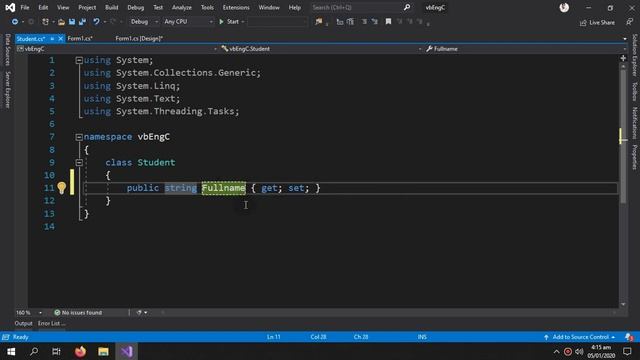Collapse the namespace vbEngC block
640x360 pixels.
coord(79,137)
